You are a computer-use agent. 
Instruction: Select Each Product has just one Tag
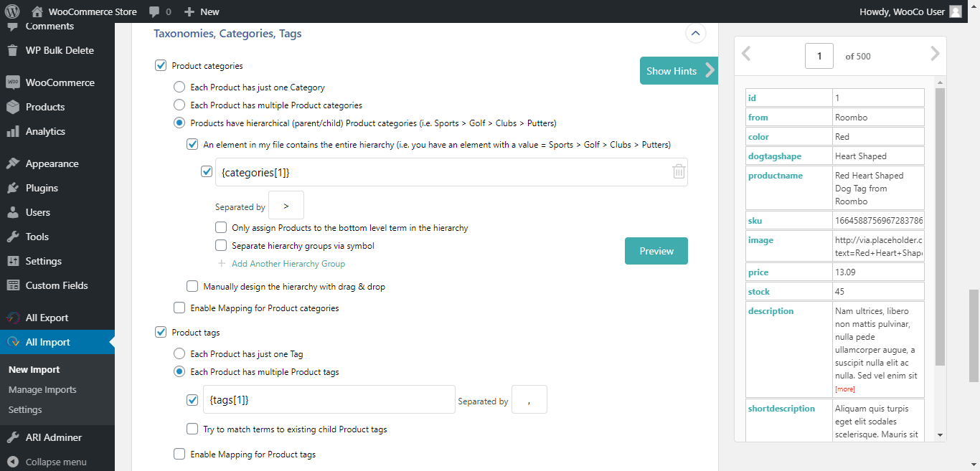point(179,353)
